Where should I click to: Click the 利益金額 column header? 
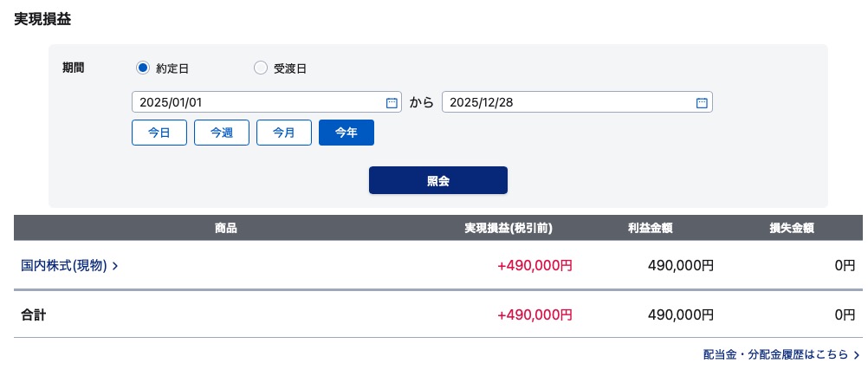[651, 228]
